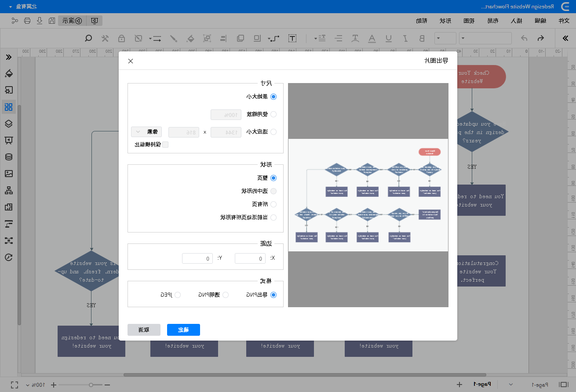Click the text box tool icon
Viewport: 576px width, 392px height.
point(292,38)
